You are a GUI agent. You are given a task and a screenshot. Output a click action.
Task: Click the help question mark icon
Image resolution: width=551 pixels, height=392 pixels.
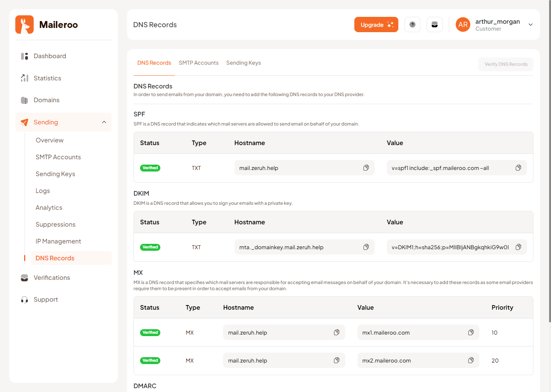tap(412, 24)
